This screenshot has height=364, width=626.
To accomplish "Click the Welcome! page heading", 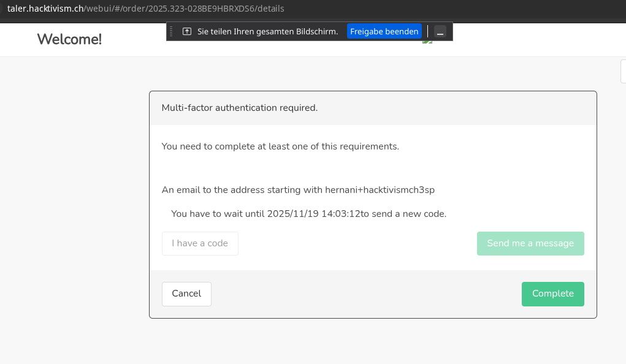I will tap(69, 39).
